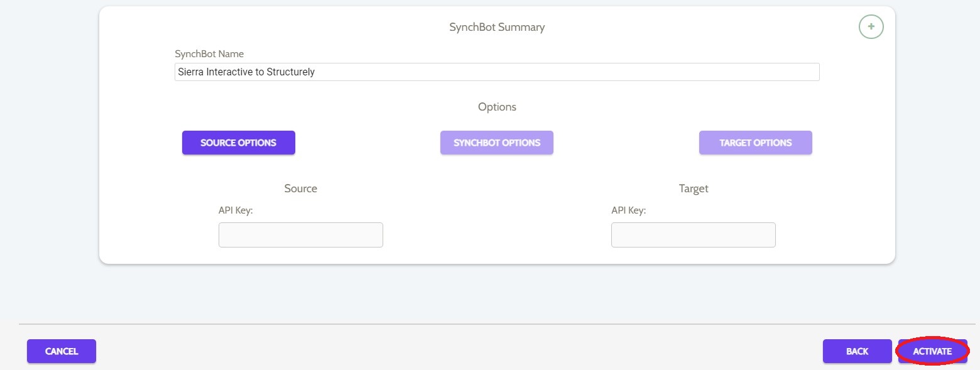Click the Source column heading
Viewport: 980px width, 370px height.
pos(301,188)
